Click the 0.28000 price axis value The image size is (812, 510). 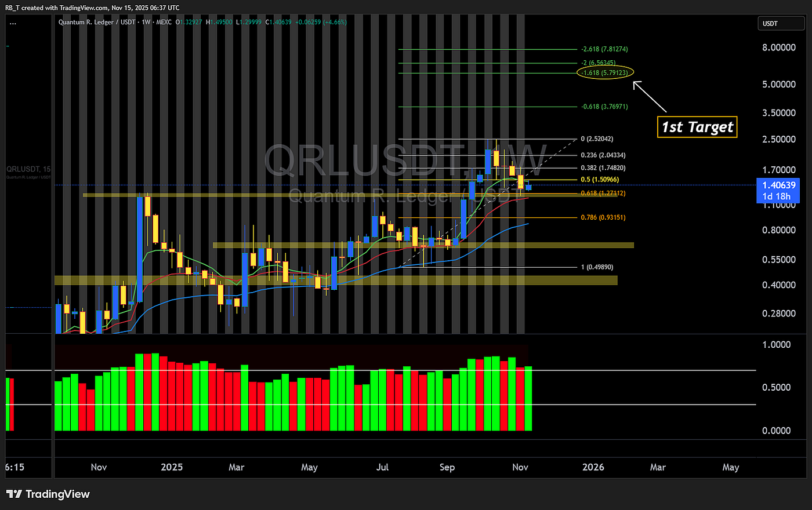point(779,314)
